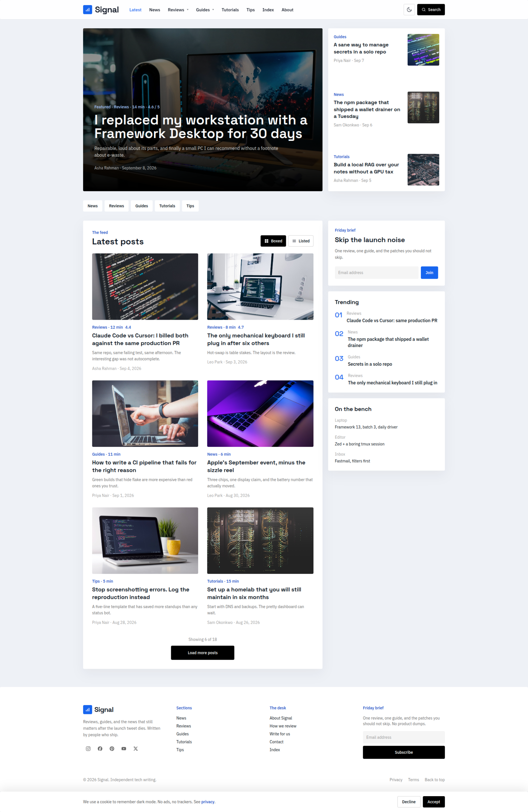The width and height of the screenshot is (528, 812).
Task: Open the mechanical keyboard review image
Action: click(260, 287)
